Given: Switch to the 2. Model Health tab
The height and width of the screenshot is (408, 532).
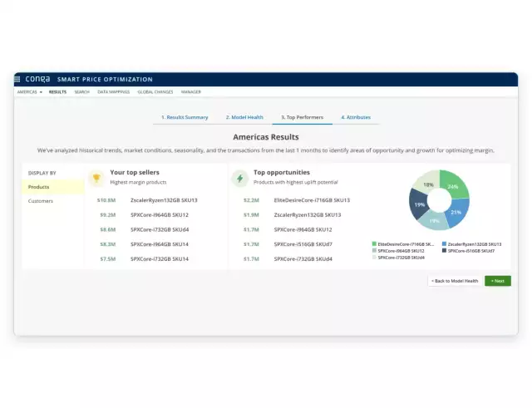Looking at the screenshot, I should [x=244, y=117].
